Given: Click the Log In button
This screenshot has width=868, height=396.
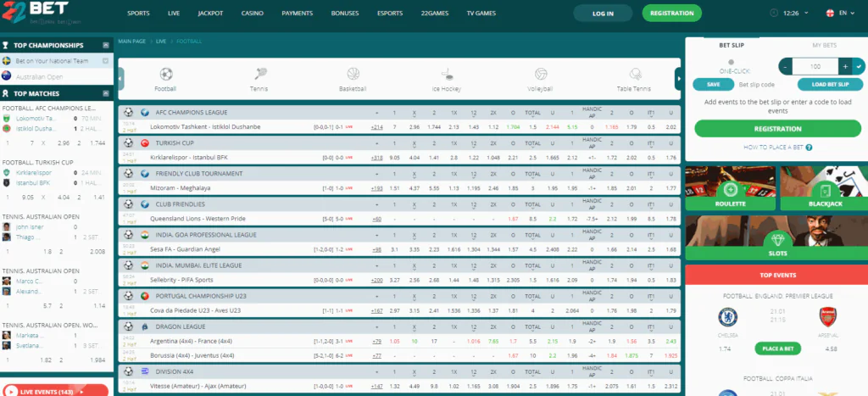Looking at the screenshot, I should 603,14.
